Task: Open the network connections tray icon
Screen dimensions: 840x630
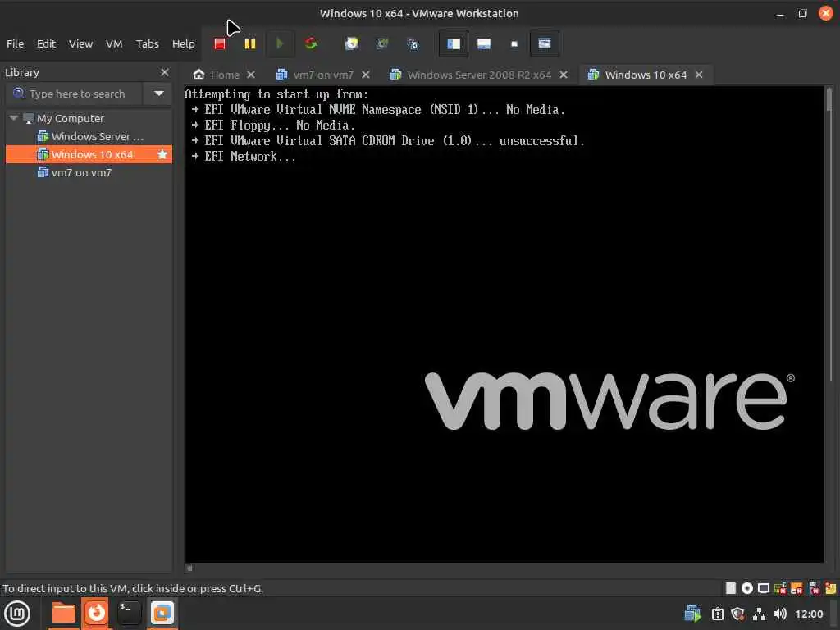Action: (x=759, y=614)
